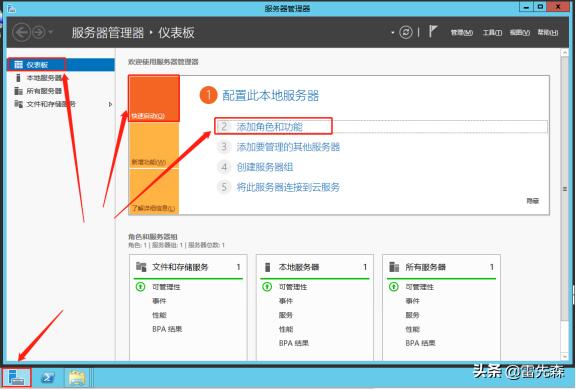576x390 pixels.
Task: Click green 可管理性 status icon in 所有服务器 tile
Action: (x=393, y=286)
